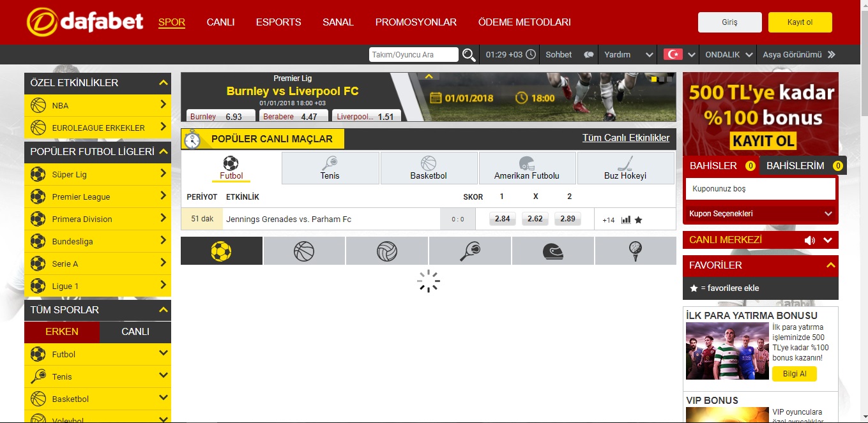Go to the ESPORTS section
Screen dimensions: 868x423
click(278, 22)
